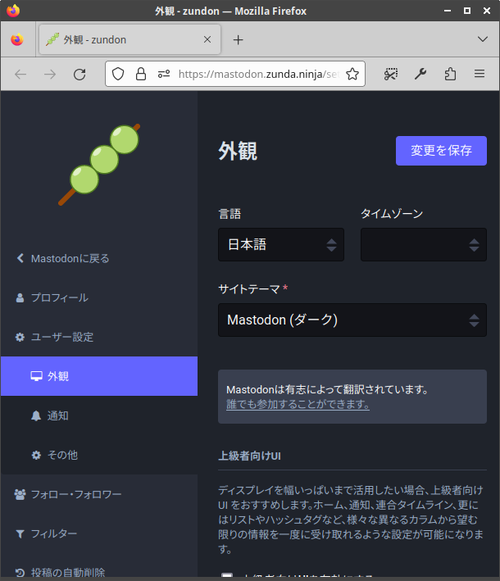Click the monitor icon beside 外観
This screenshot has width=500, height=581.
point(36,376)
